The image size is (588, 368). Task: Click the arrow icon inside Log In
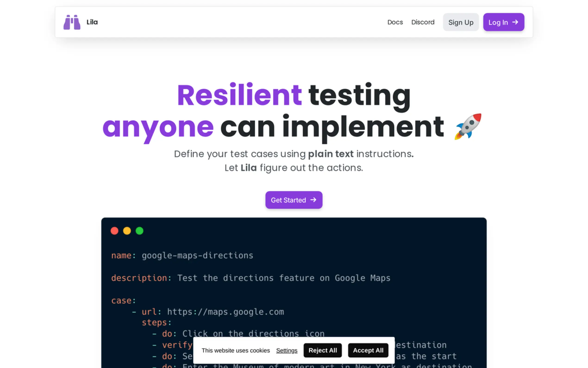point(515,22)
